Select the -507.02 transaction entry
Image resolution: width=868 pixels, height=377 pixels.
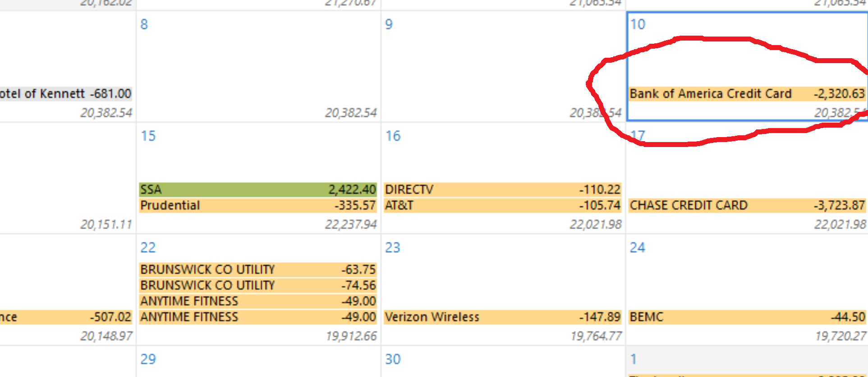pos(66,317)
